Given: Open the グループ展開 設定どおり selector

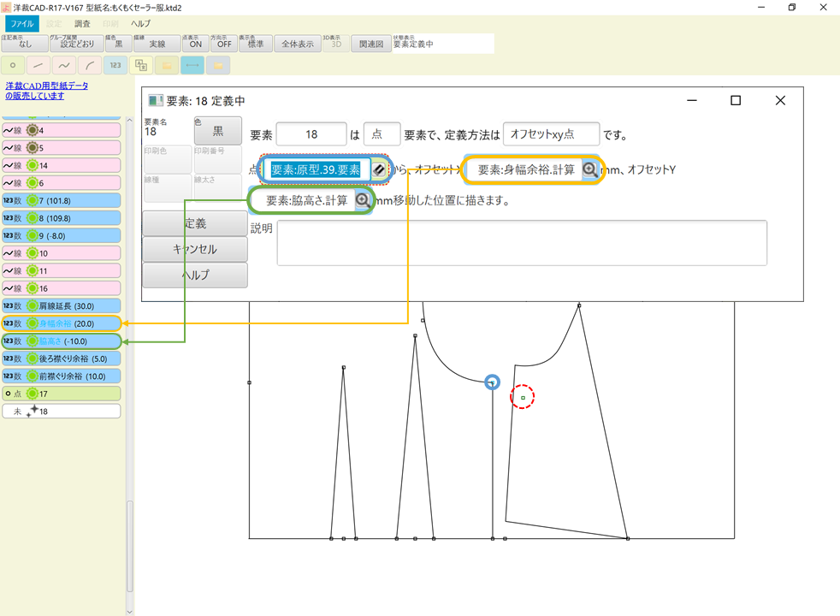Looking at the screenshot, I should tap(75, 44).
